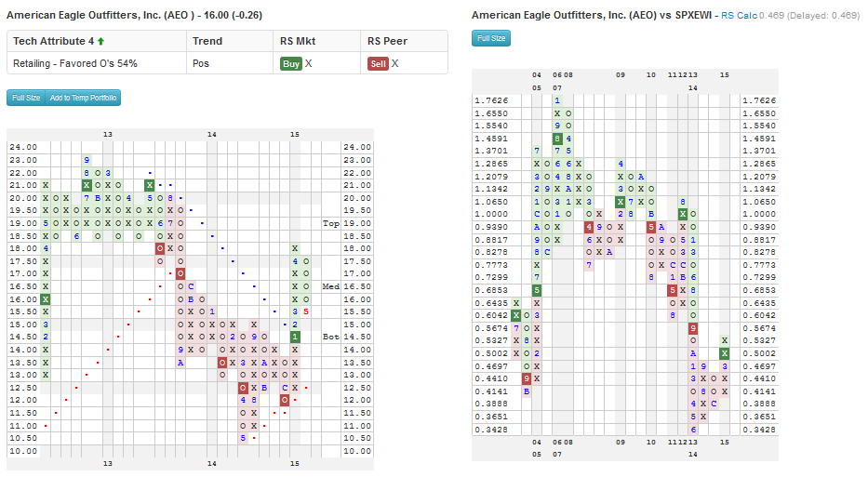Screen dimensions: 868x477
Task: Open the AEO price chart at Full Size
Action: coord(26,98)
